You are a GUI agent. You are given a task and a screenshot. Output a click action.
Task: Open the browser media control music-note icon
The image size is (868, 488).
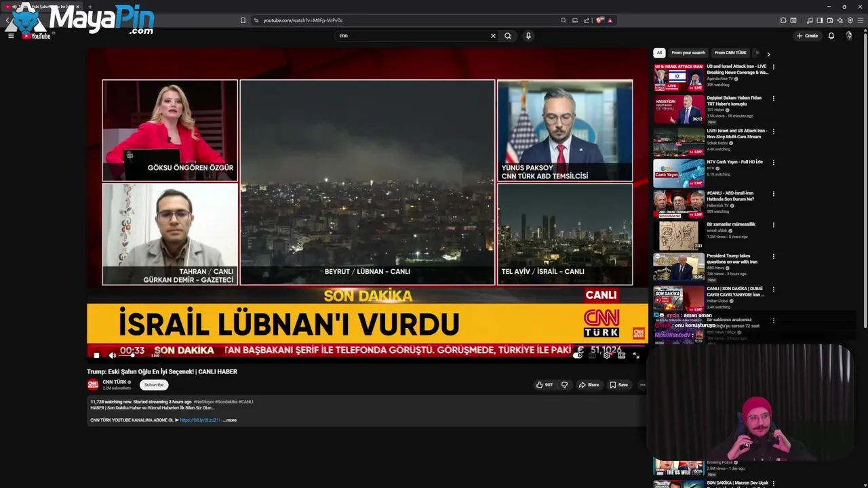[x=810, y=20]
